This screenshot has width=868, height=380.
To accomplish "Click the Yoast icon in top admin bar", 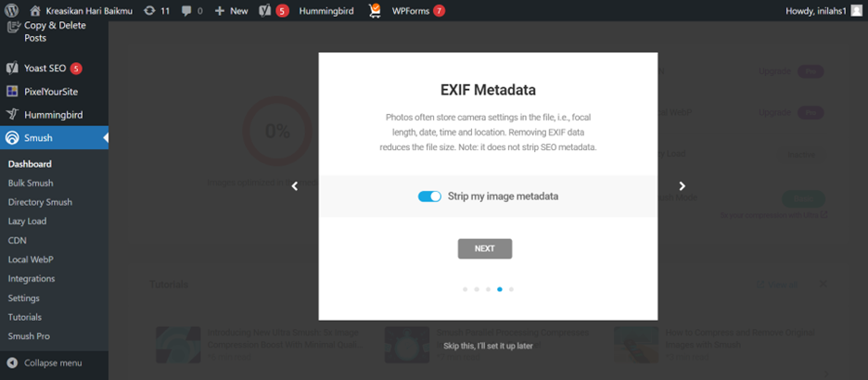I will 264,10.
